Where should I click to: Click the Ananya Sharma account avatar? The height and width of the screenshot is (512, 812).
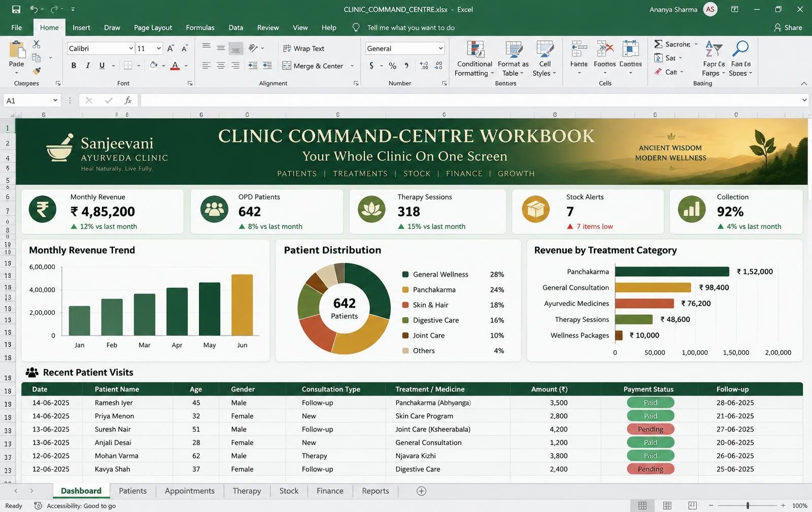point(710,9)
